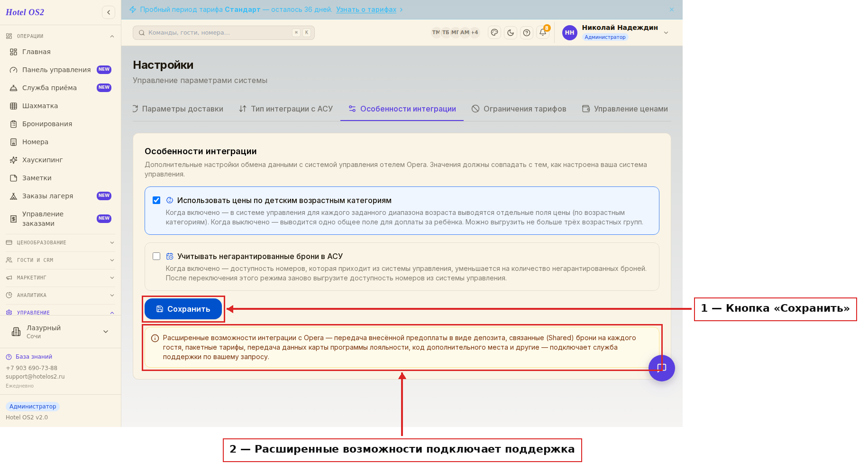
Task: Click the Хаускипинг sparkle icon
Action: 14,160
